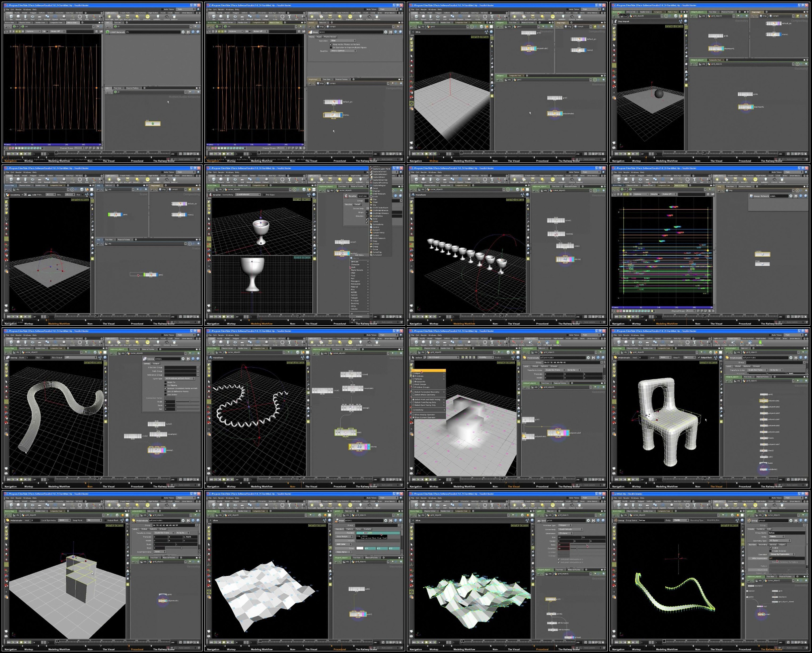Screen dimensions: 812x653
Task: Click the H icon beside polyextrude2 name field
Action: 593,357
